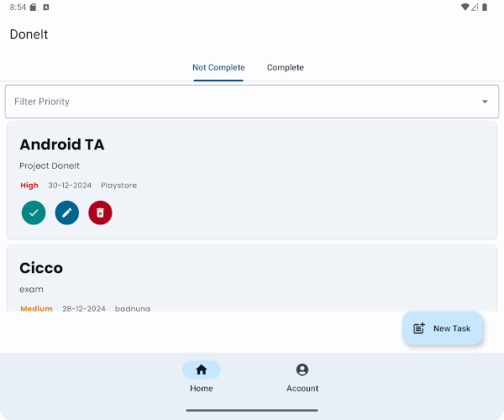Viewport: 504px width, 420px height.
Task: Edit the Android TA task
Action: pos(67,213)
